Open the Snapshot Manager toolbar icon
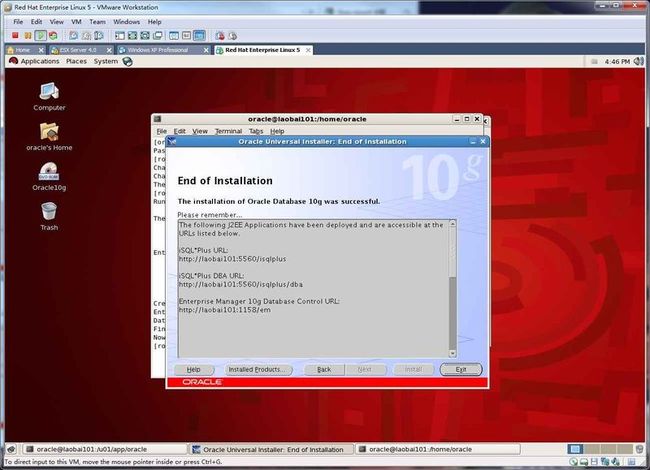 click(x=99, y=36)
